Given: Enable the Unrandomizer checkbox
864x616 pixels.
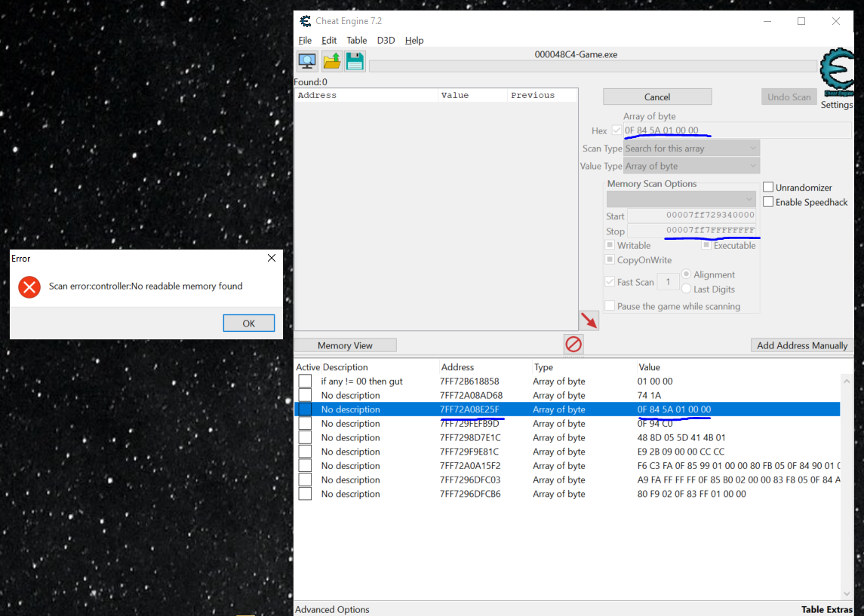Looking at the screenshot, I should pos(768,187).
